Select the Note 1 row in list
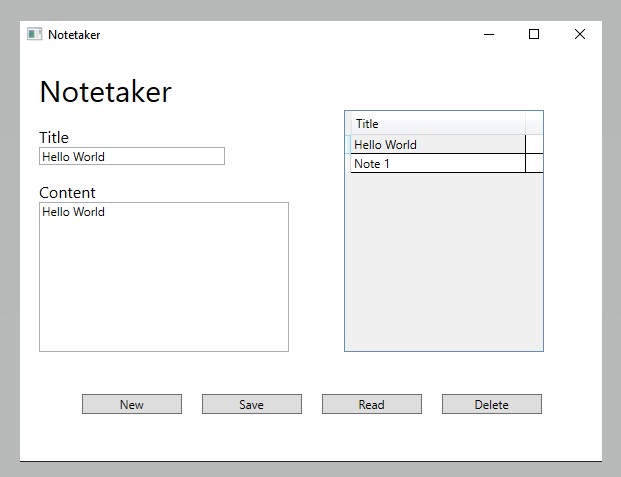 (437, 164)
